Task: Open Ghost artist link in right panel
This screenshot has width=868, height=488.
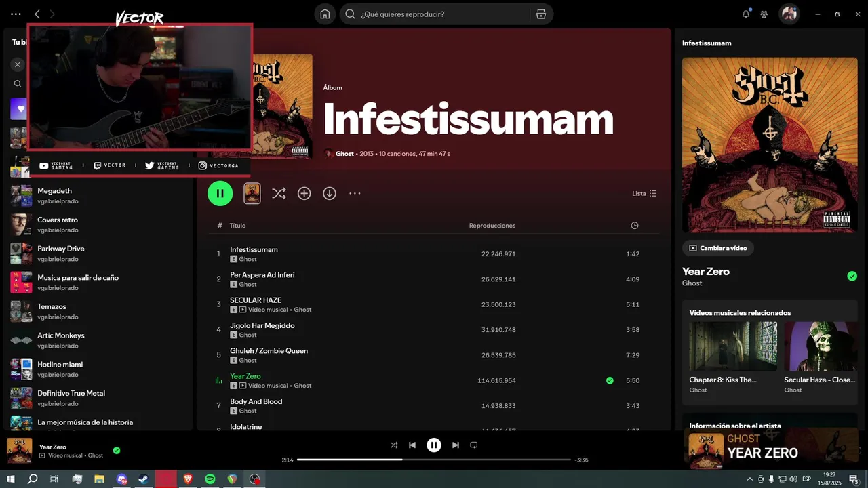Action: pos(692,283)
